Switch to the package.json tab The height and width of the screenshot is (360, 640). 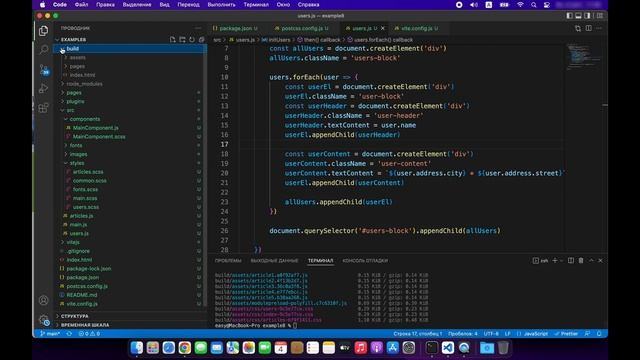pos(235,28)
